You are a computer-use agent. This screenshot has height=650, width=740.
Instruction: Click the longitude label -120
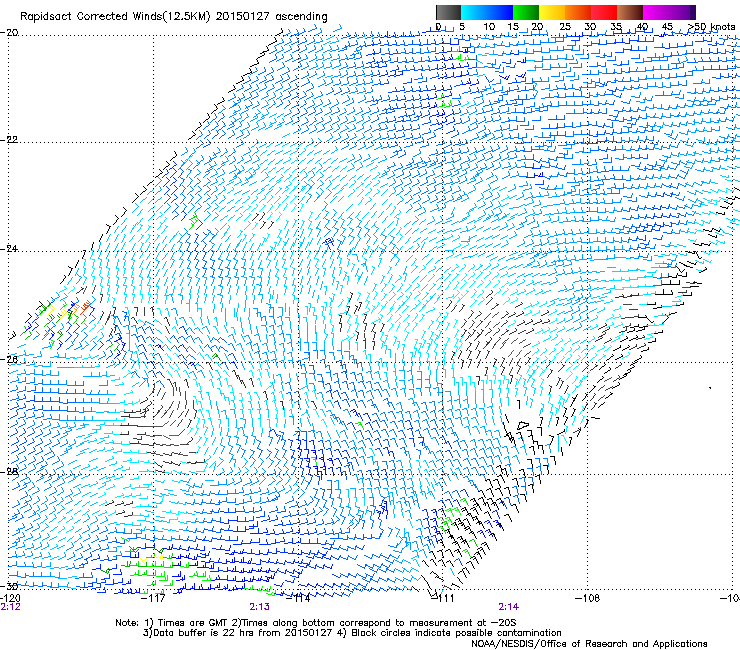pos(10,598)
